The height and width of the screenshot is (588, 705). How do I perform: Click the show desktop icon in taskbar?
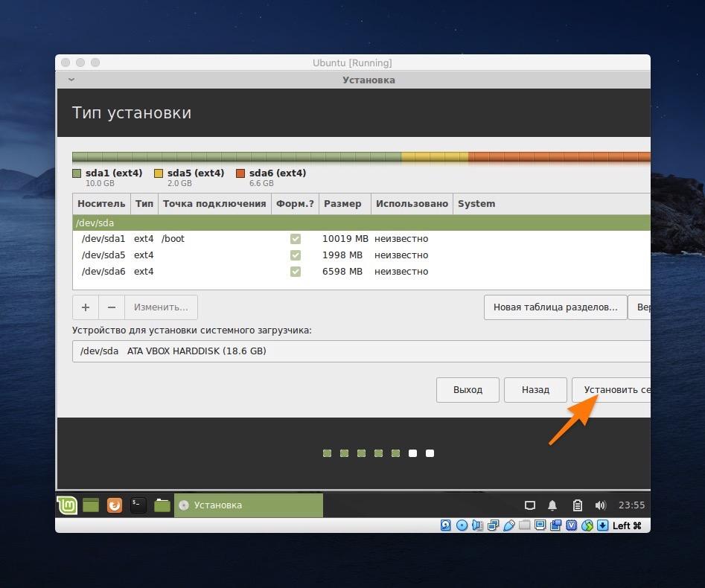tap(91, 505)
